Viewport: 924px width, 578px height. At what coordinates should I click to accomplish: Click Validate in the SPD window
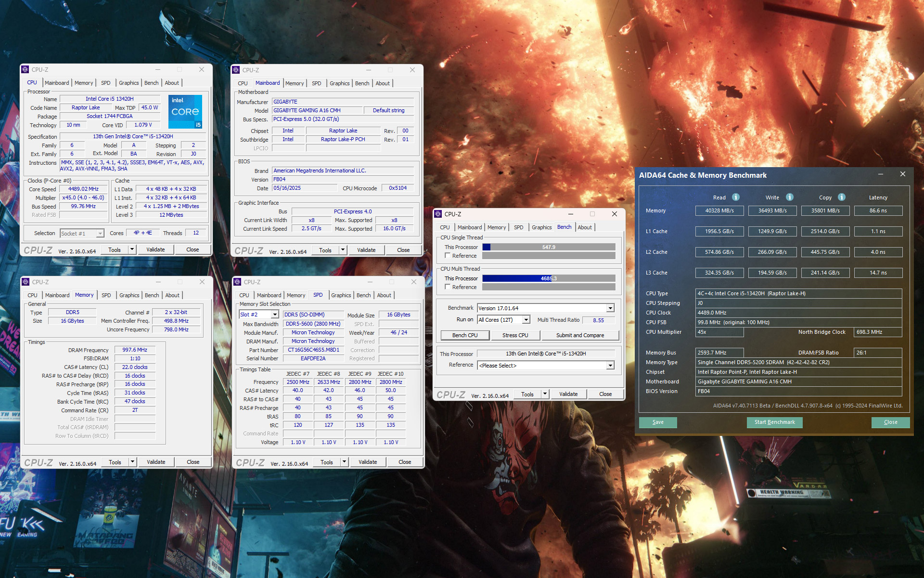point(368,462)
